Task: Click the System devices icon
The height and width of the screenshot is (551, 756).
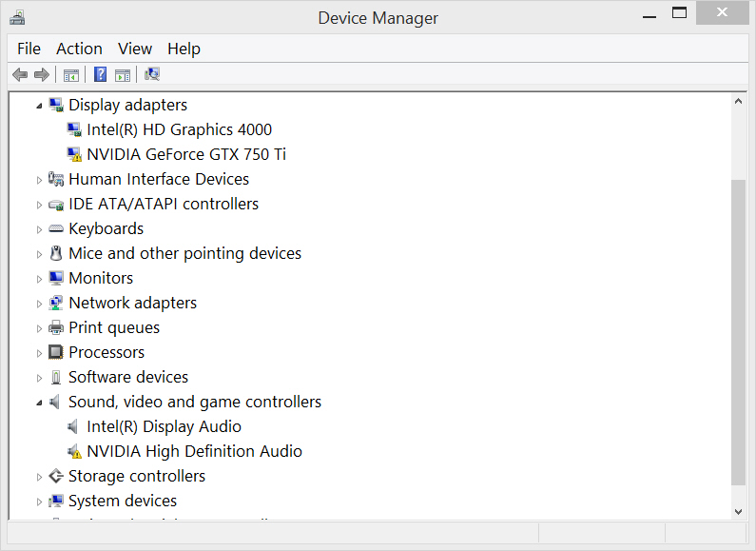Action: (x=56, y=501)
